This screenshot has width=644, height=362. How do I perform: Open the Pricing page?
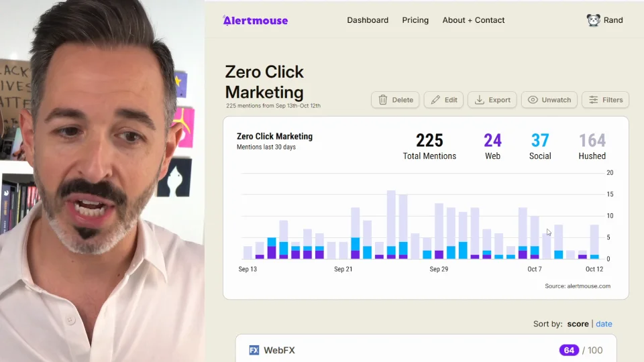pyautogui.click(x=415, y=20)
